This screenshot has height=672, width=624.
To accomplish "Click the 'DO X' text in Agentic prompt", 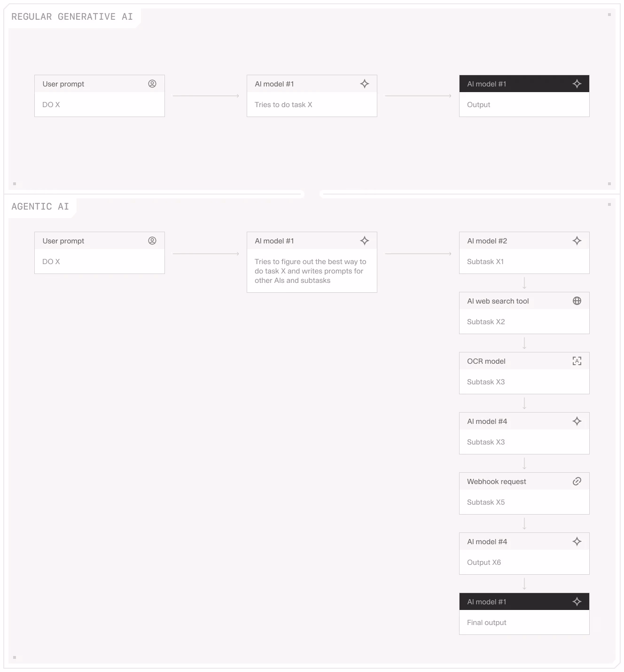I will (51, 262).
